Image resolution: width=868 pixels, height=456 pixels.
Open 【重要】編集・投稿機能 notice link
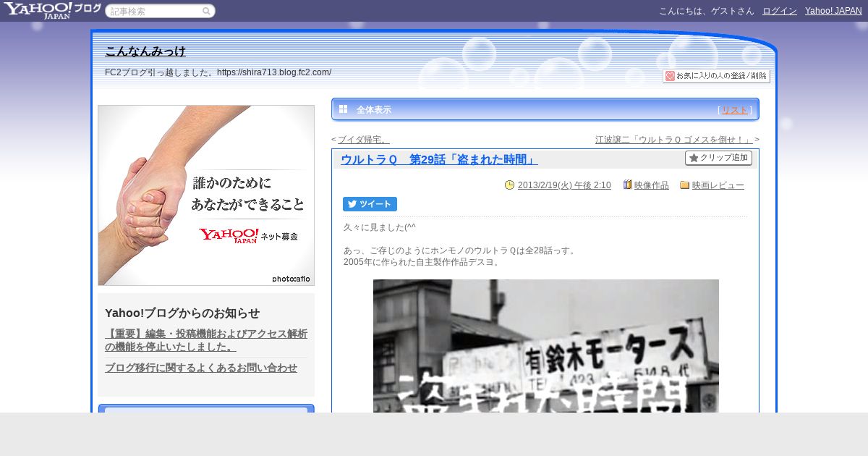point(206,340)
